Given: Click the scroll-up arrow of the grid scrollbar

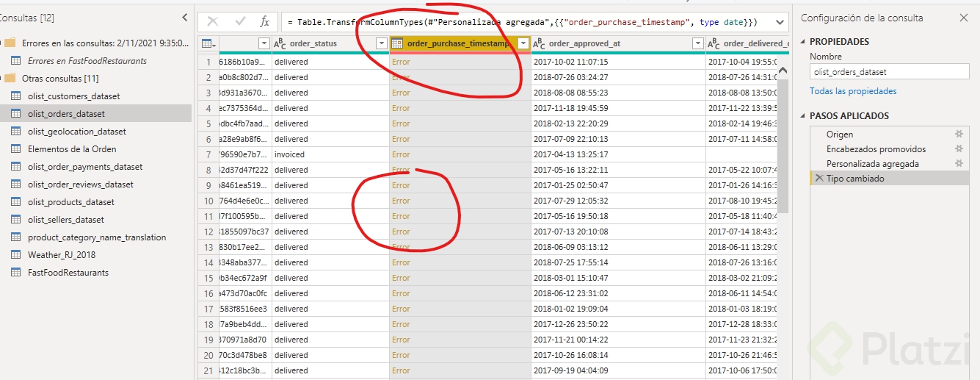Looking at the screenshot, I should point(783,71).
